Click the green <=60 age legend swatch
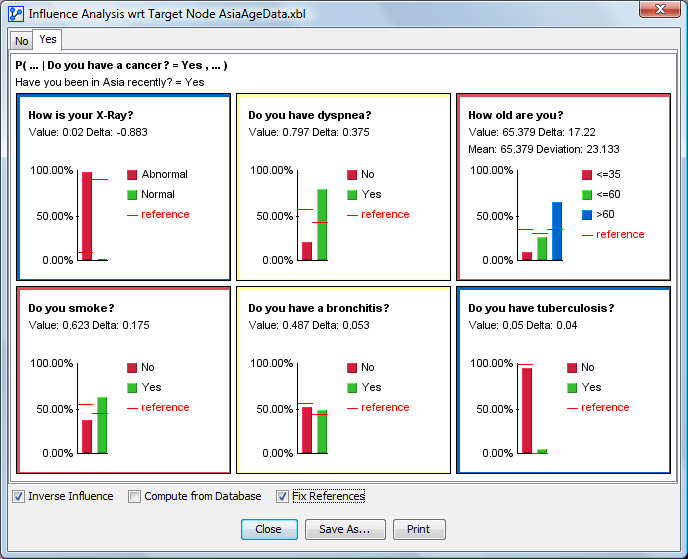688x559 pixels. [587, 194]
